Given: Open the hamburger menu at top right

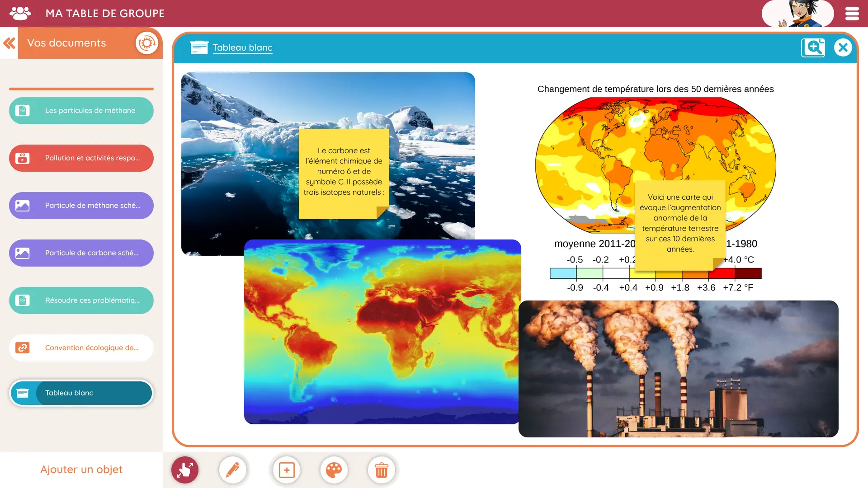Looking at the screenshot, I should [852, 13].
